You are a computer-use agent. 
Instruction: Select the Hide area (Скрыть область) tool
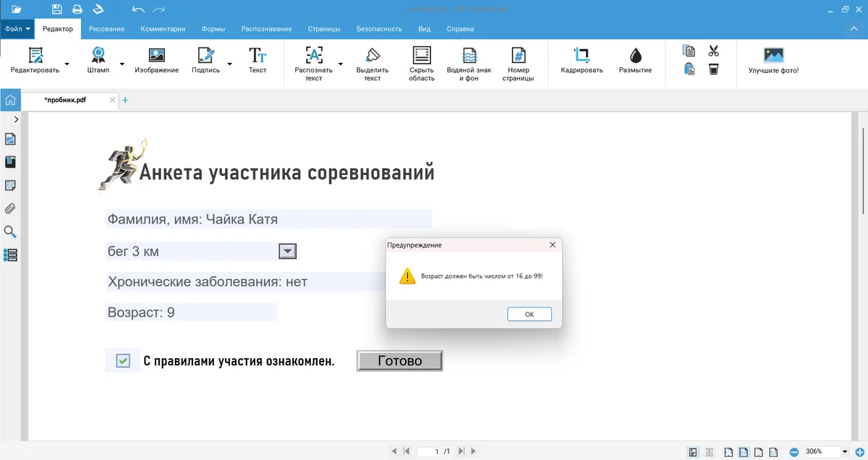pos(421,56)
